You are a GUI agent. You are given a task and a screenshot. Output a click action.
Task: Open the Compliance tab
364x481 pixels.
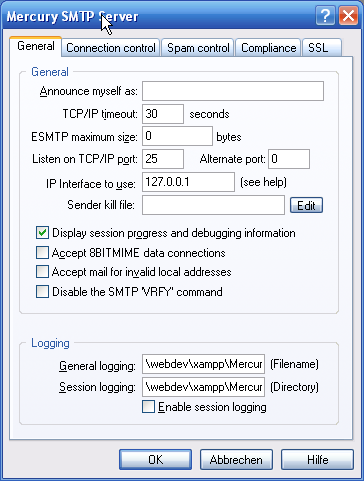point(268,48)
